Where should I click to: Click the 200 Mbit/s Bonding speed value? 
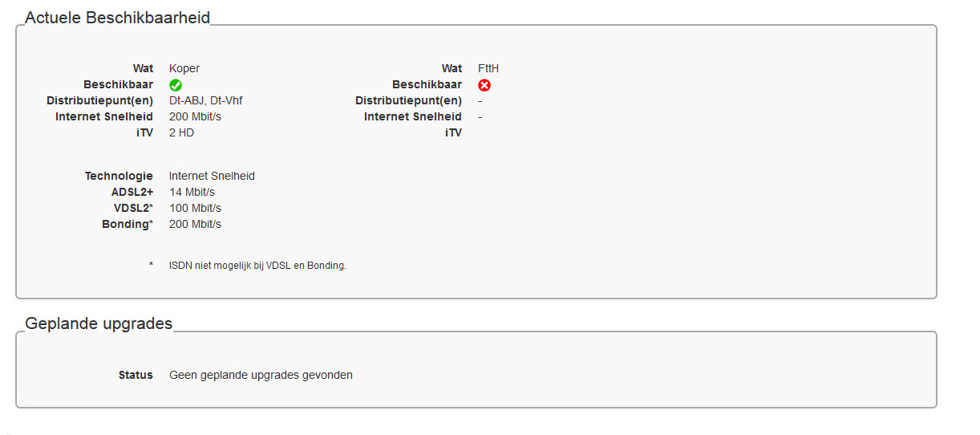[x=196, y=224]
